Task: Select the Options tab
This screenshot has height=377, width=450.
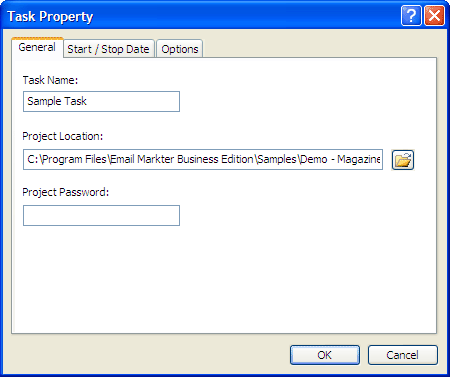Action: pos(180,49)
